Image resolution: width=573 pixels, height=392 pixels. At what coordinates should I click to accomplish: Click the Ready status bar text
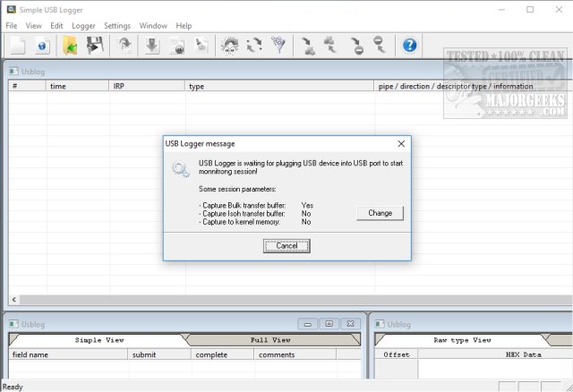(13, 387)
